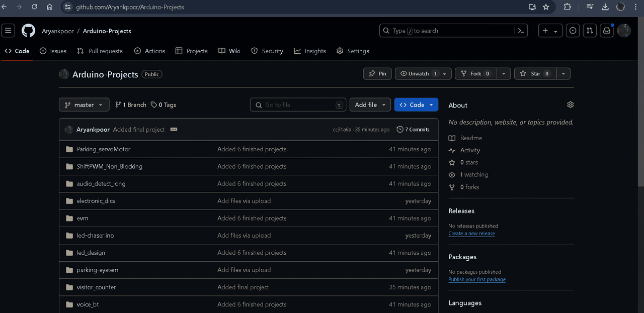Open the pull requests header icon
Viewport: 644px width, 313px height.
[590, 31]
